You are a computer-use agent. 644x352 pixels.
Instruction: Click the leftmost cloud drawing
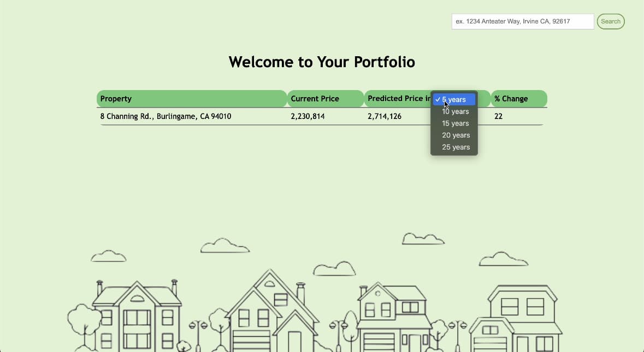point(109,256)
